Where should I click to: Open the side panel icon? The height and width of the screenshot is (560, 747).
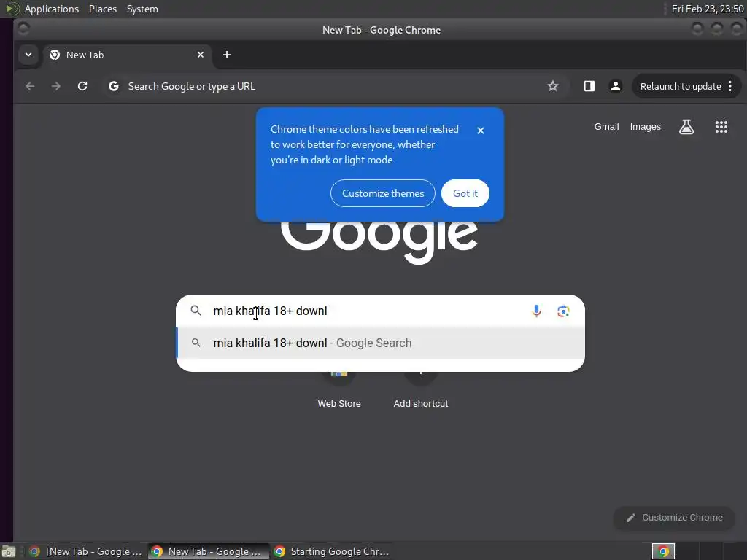point(589,86)
